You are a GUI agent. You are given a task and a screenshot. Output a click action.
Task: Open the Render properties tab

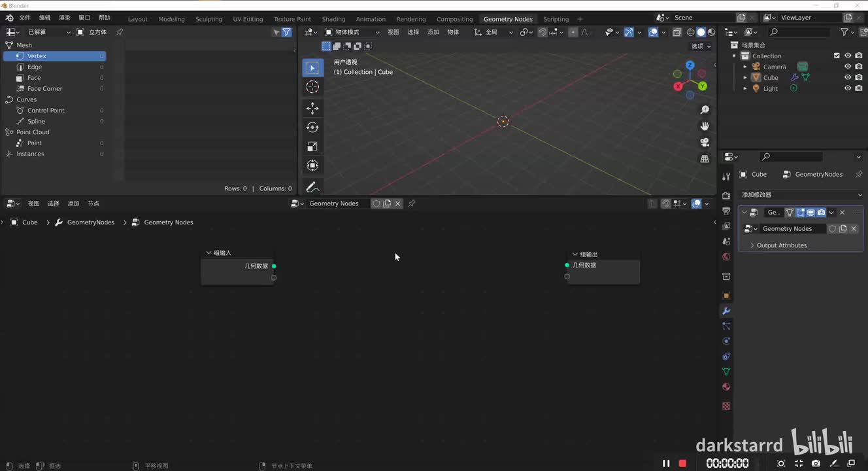[726, 196]
